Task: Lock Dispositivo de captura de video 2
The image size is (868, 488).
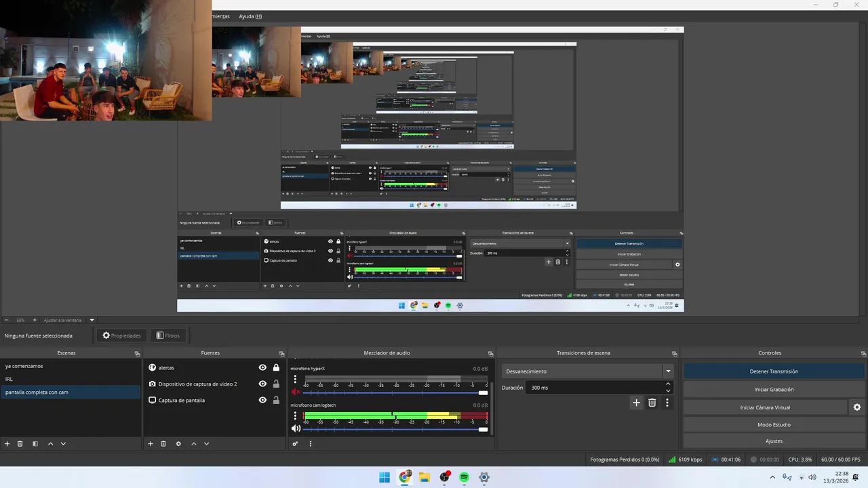Action: pos(276,384)
